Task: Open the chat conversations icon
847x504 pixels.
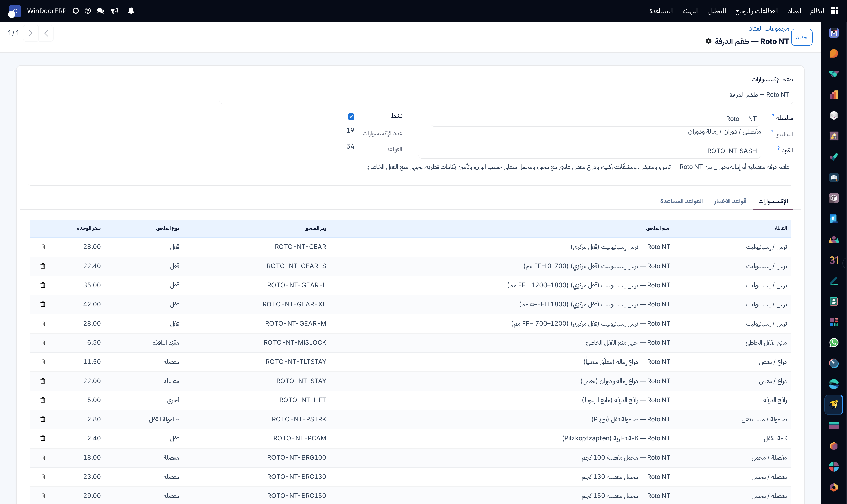Action: point(100,11)
